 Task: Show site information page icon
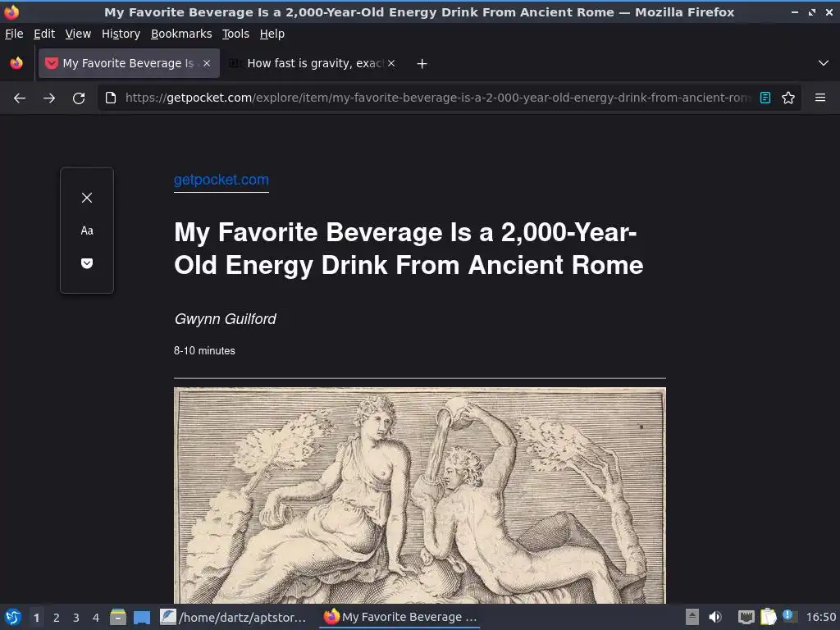point(111,98)
